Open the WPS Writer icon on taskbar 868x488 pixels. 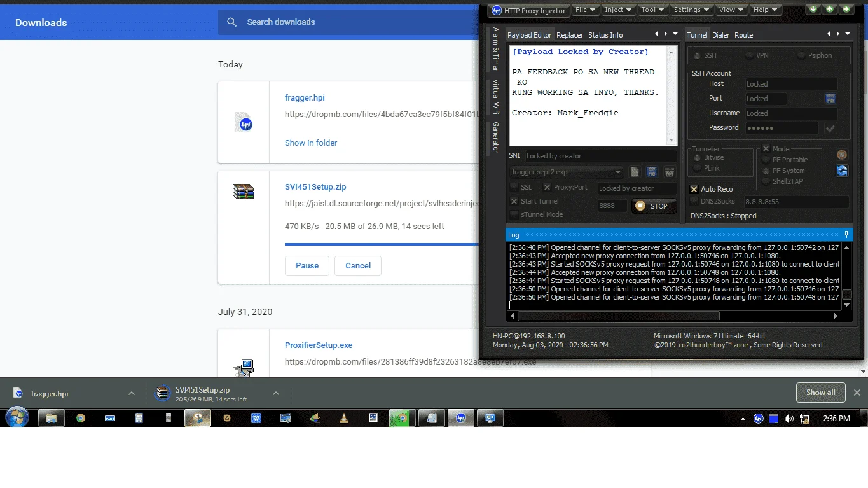[256, 419]
